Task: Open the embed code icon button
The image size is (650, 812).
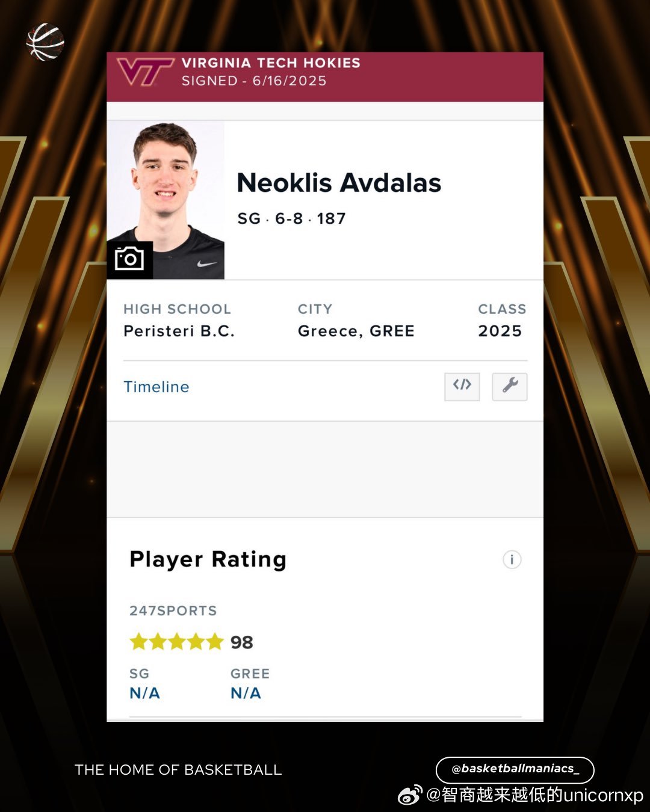Action: point(462,386)
